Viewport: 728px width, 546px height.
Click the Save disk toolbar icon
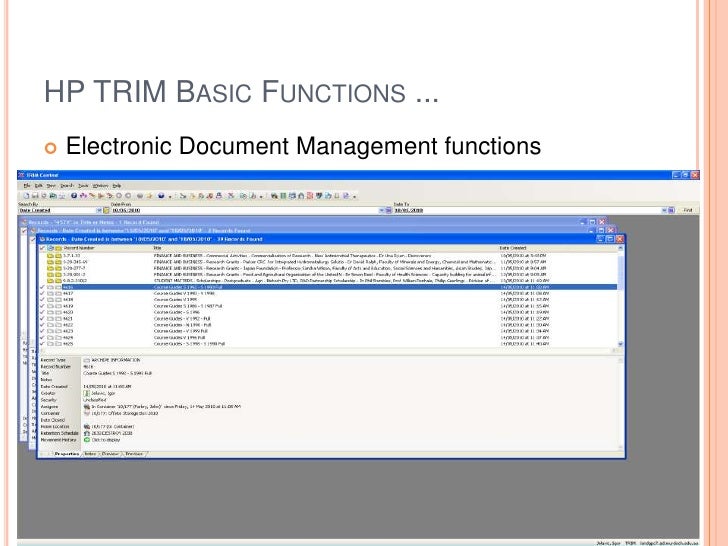tap(35, 196)
